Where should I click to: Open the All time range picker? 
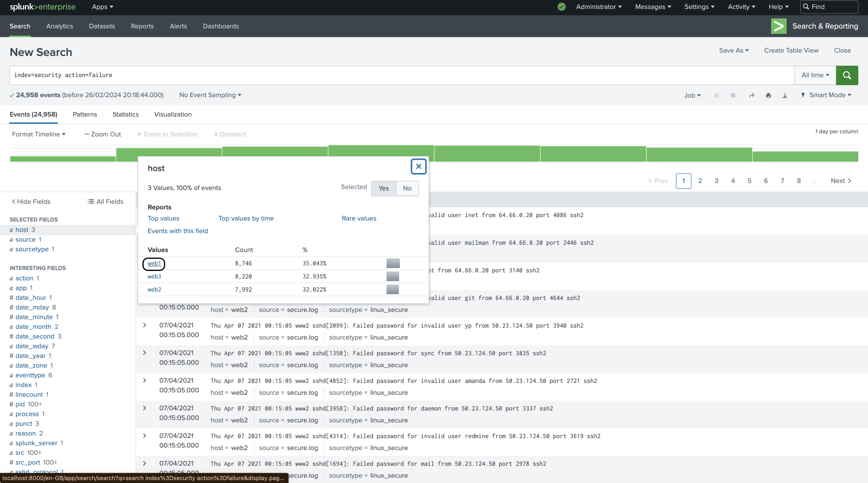tap(814, 75)
